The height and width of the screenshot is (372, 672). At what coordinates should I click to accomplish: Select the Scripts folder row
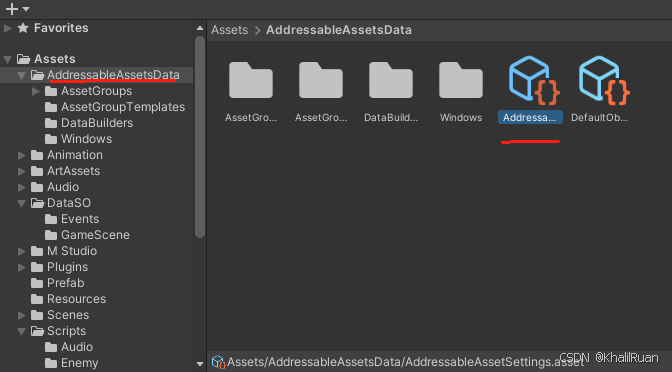point(96,331)
